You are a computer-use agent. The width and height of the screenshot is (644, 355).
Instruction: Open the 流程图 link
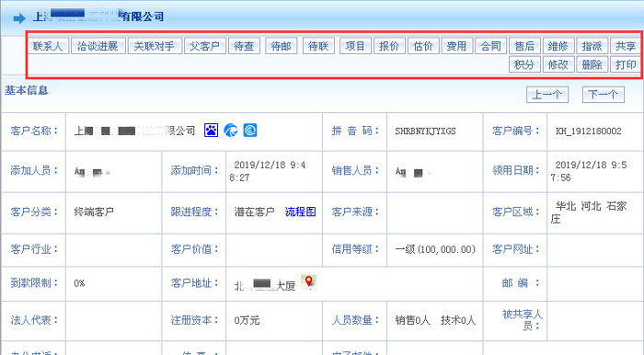[x=300, y=212]
